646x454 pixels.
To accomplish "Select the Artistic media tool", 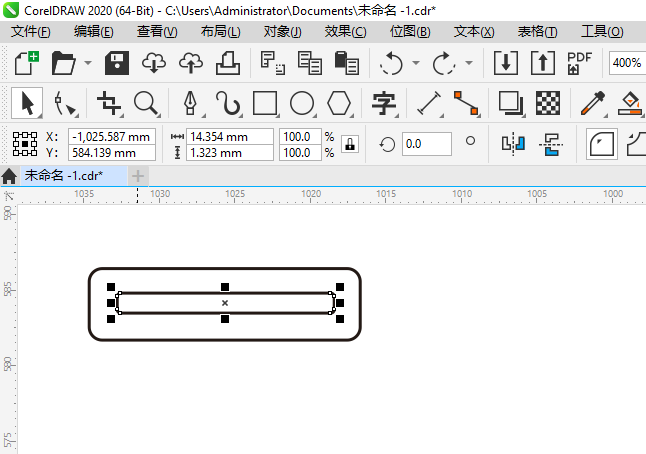I will click(228, 103).
